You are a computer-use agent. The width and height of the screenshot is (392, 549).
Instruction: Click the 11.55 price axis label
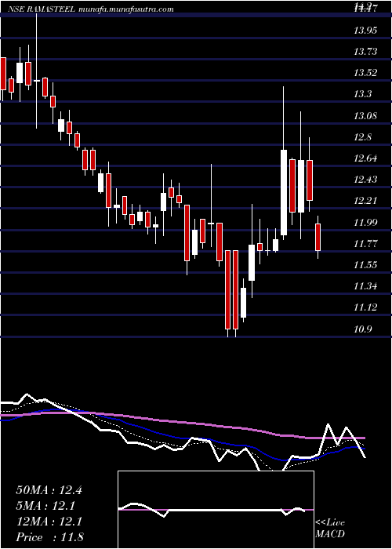(x=366, y=265)
